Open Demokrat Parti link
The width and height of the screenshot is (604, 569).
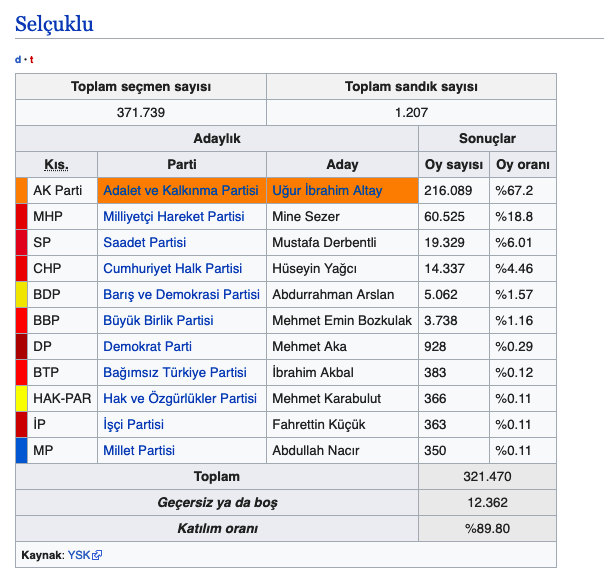tap(147, 346)
